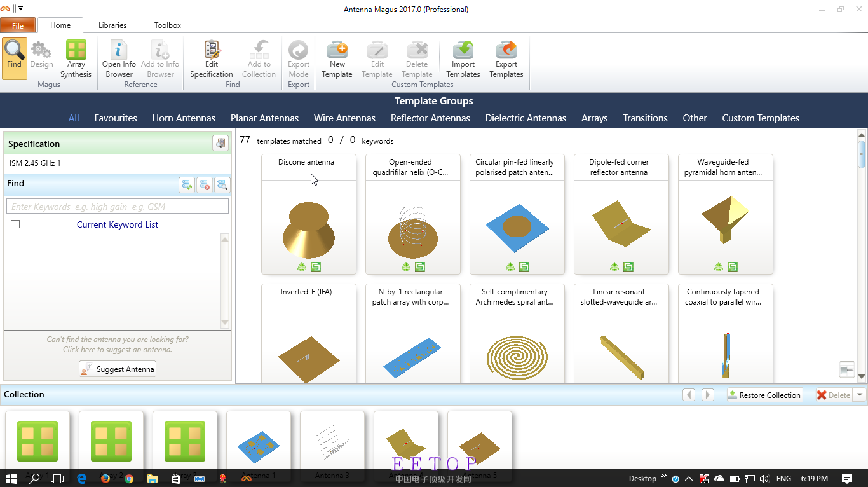
Task: Click the add keyword icon in Find header
Action: [187, 185]
